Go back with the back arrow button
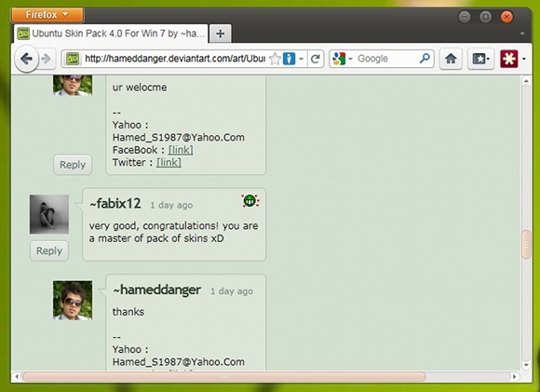The width and height of the screenshot is (540, 392). [x=26, y=59]
